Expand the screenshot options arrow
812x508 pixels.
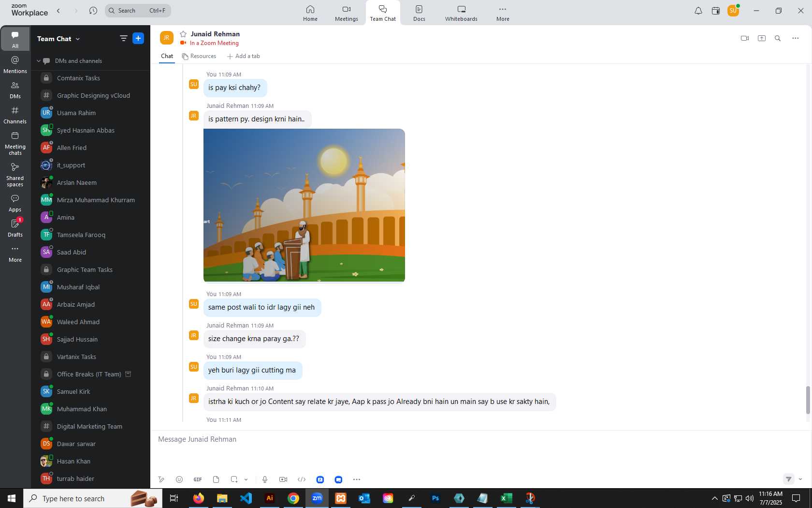point(246,479)
